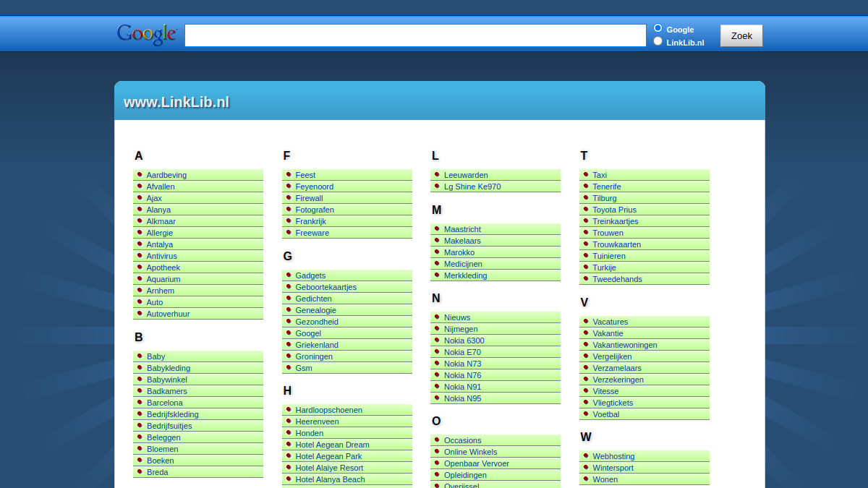
Task: Open the Hardloopschoenen link
Action: (x=329, y=410)
